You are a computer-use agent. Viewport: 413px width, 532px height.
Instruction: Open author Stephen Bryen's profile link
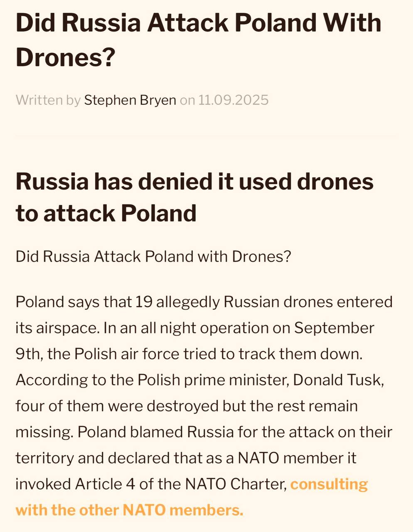(x=130, y=100)
